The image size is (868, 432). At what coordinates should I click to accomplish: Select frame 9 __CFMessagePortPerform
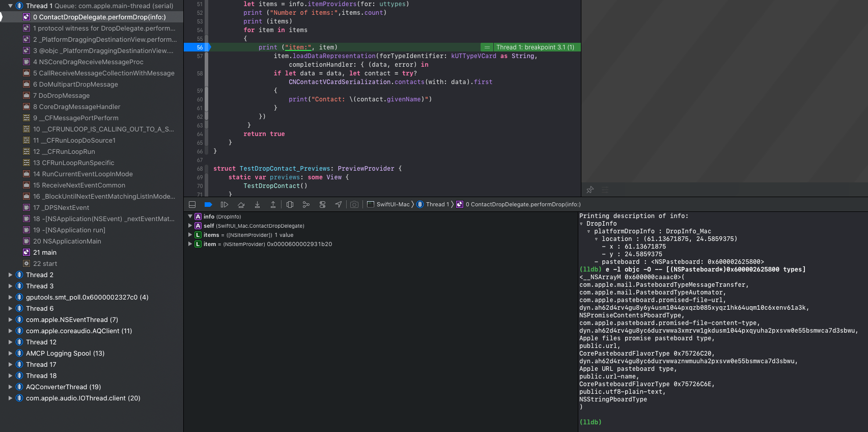point(92,118)
